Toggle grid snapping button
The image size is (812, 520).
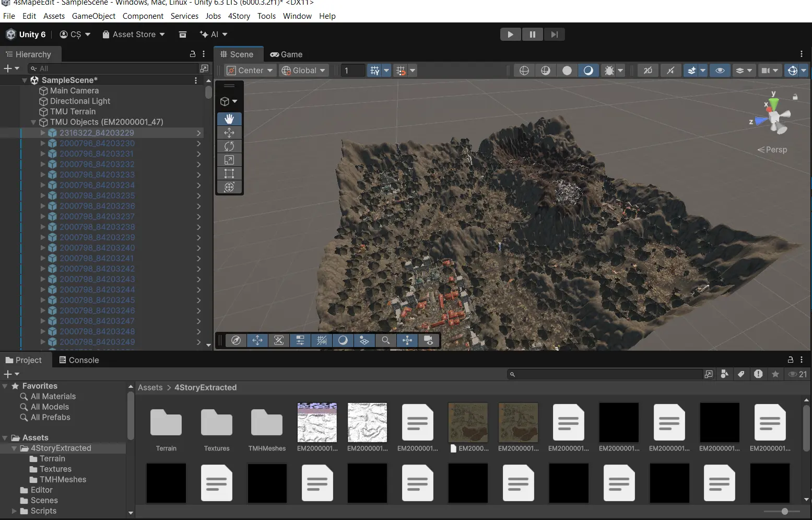pos(374,71)
